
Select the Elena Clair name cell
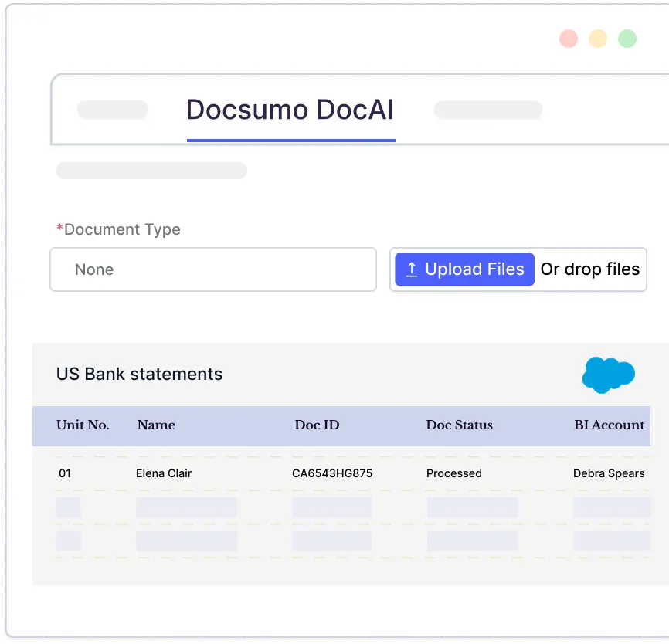coord(164,473)
